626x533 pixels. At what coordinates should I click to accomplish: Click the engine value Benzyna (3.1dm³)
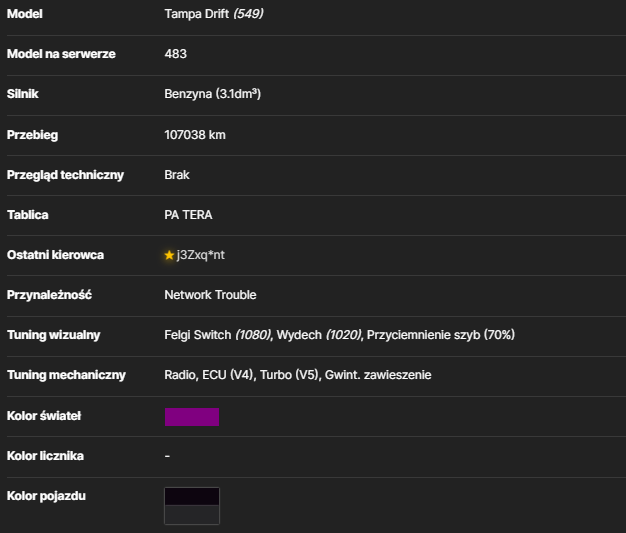click(x=213, y=94)
